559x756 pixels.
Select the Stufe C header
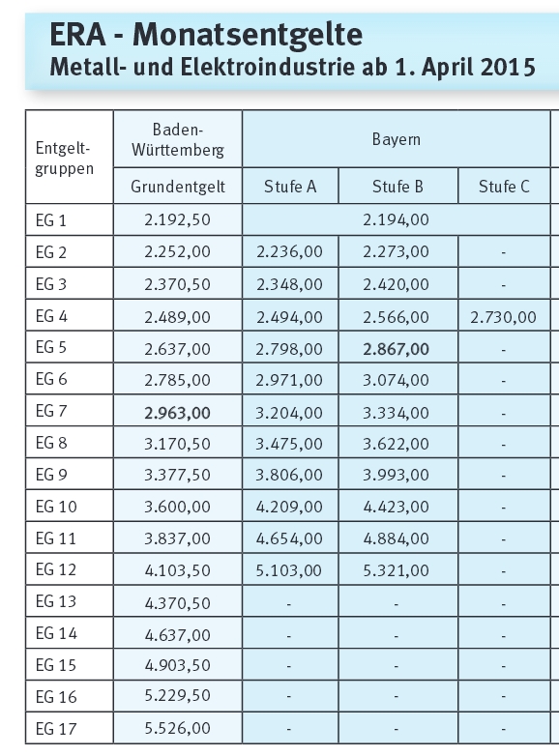[504, 187]
